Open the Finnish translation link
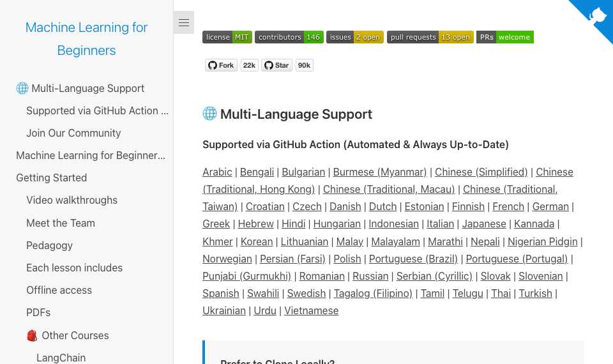The height and width of the screenshot is (364, 613). [x=468, y=206]
